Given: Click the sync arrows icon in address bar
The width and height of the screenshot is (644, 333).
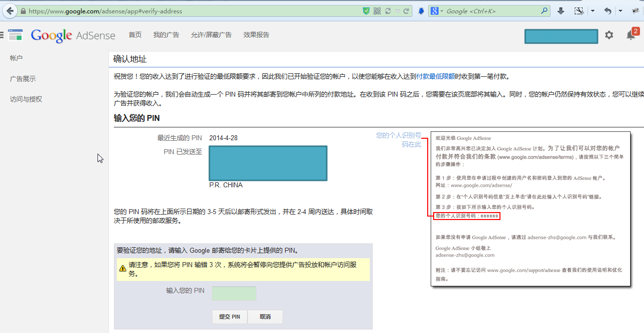Looking at the screenshot, I should point(388,10).
